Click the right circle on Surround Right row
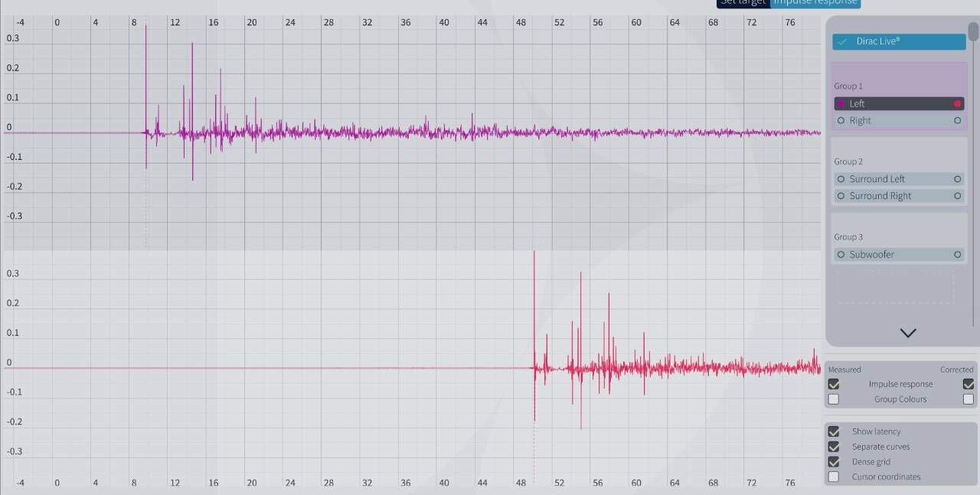Screen dimensions: 980x495 (957, 196)
